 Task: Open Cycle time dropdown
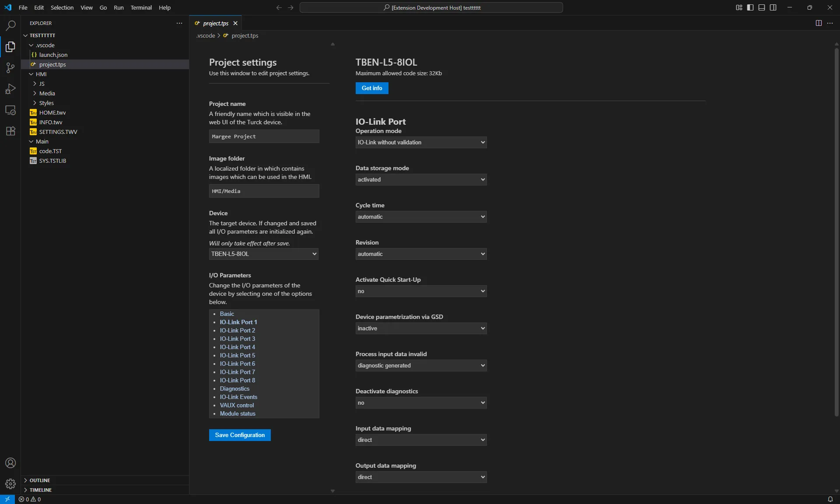421,217
